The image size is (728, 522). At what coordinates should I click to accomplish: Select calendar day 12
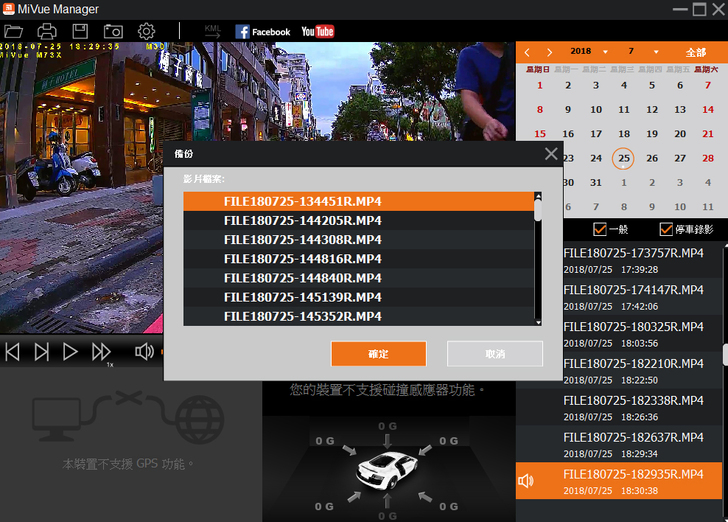(x=652, y=110)
